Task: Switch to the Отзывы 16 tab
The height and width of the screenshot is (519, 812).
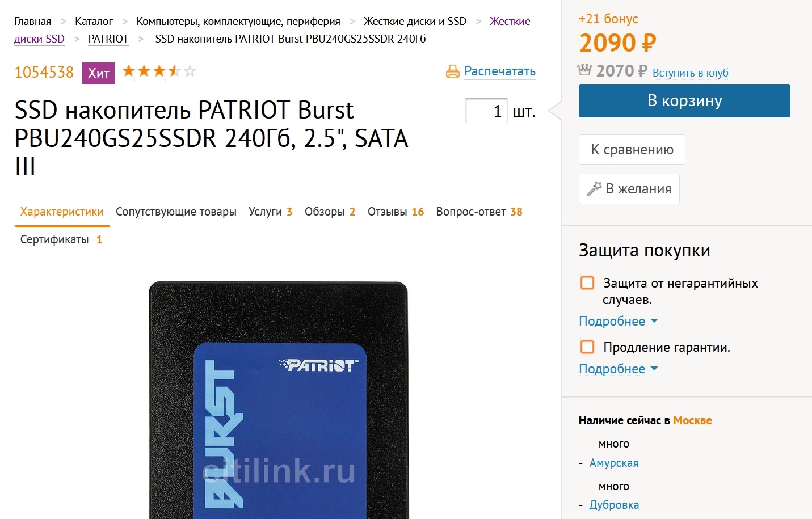Action: tap(396, 212)
